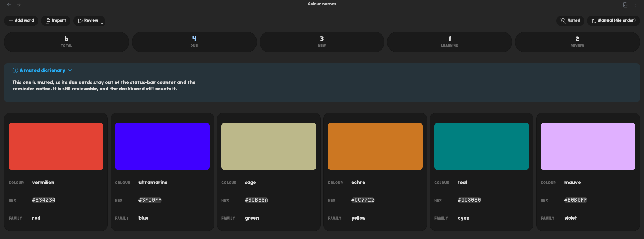Click the sage colour swatch
Image resolution: width=644 pixels, height=239 pixels.
(x=269, y=146)
